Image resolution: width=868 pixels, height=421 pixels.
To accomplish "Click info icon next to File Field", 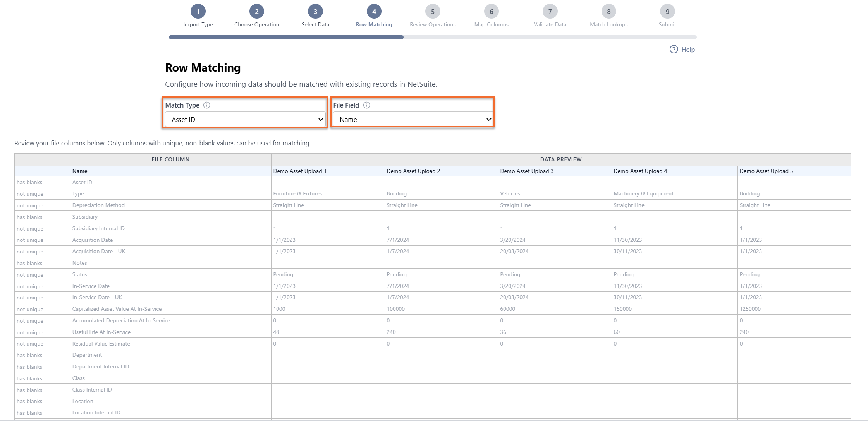I will [366, 105].
